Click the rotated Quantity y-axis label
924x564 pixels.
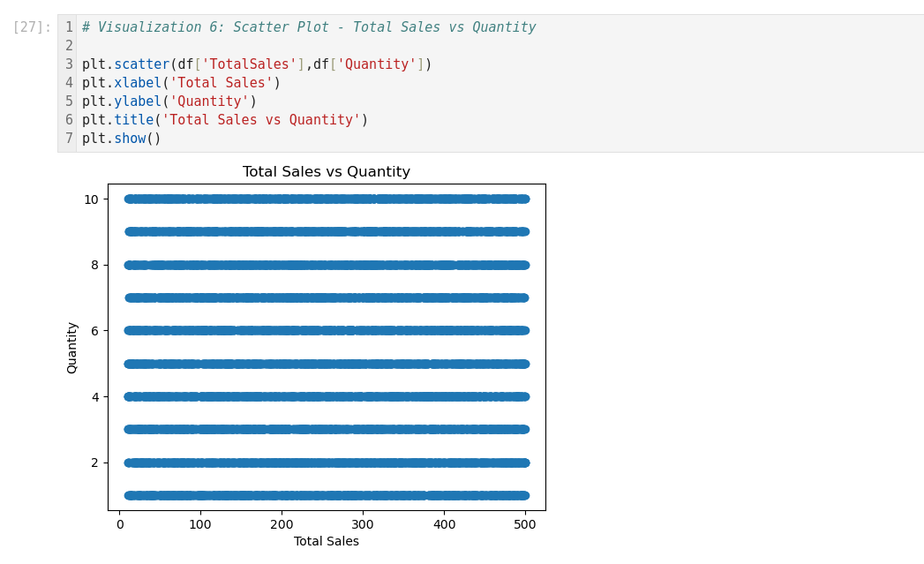click(72, 347)
